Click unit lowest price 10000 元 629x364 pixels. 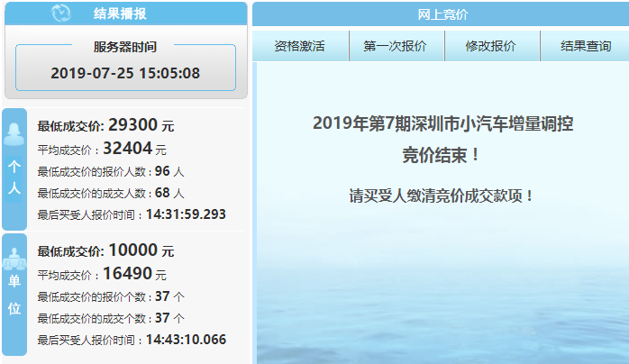(105, 250)
